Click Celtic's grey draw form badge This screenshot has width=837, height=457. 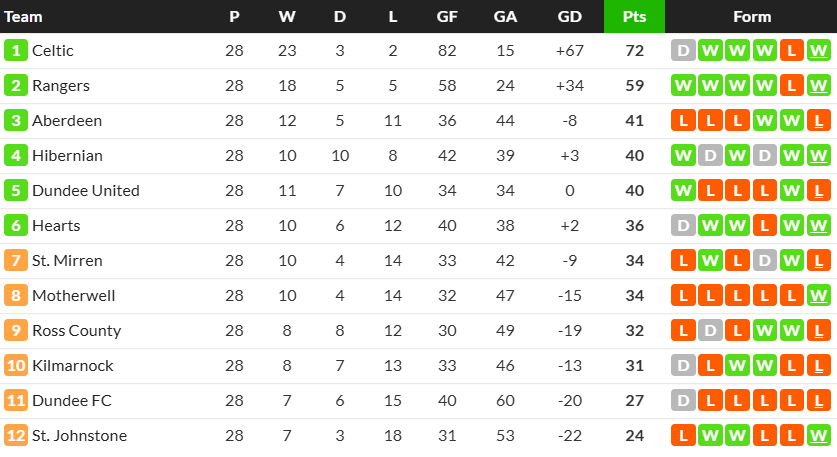point(683,51)
